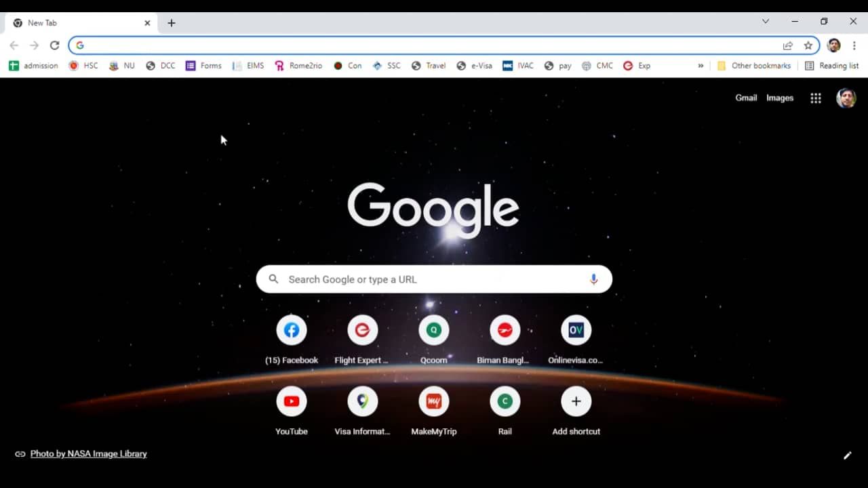Open the Gmail link
The image size is (868, 488).
(x=746, y=98)
